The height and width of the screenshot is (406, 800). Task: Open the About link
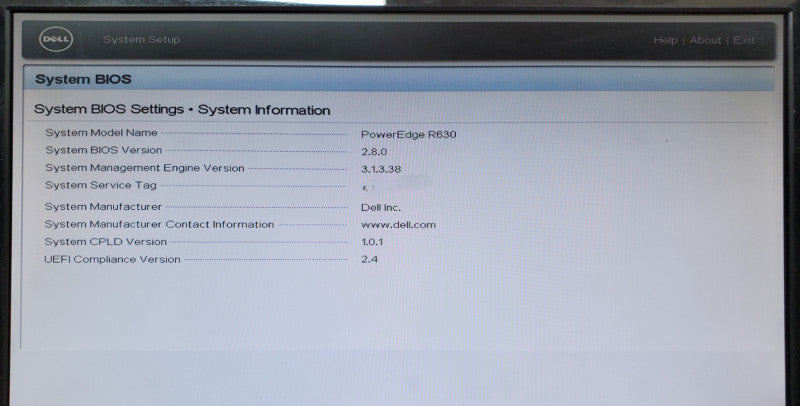pyautogui.click(x=705, y=40)
